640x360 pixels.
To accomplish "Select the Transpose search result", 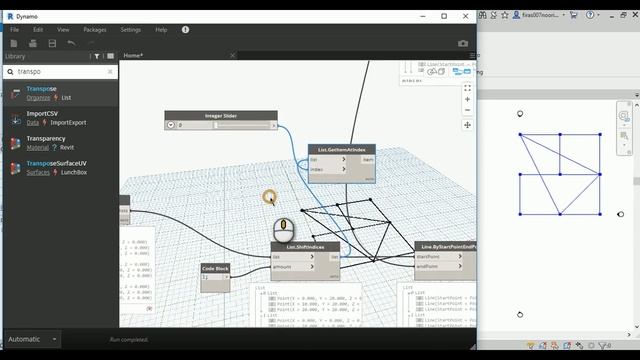I will (x=60, y=93).
